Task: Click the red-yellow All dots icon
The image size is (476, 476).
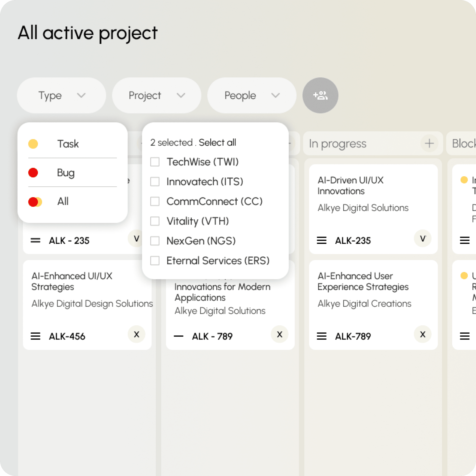Action: [x=35, y=202]
